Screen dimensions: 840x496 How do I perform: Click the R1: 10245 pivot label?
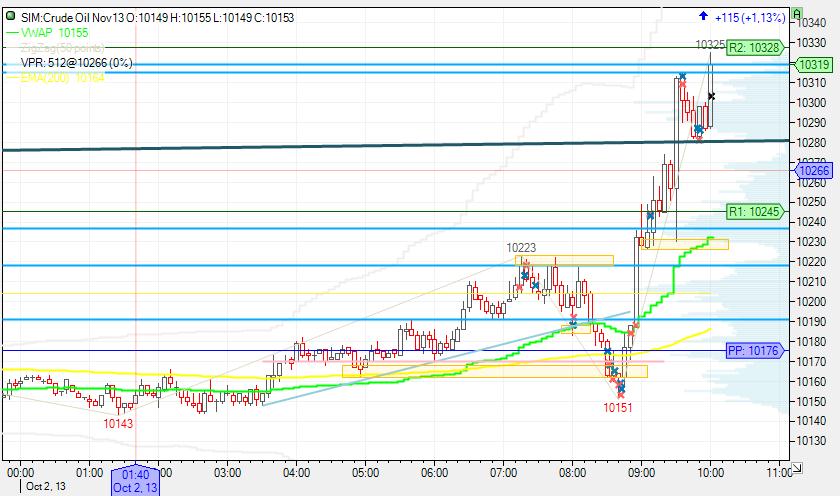point(755,212)
